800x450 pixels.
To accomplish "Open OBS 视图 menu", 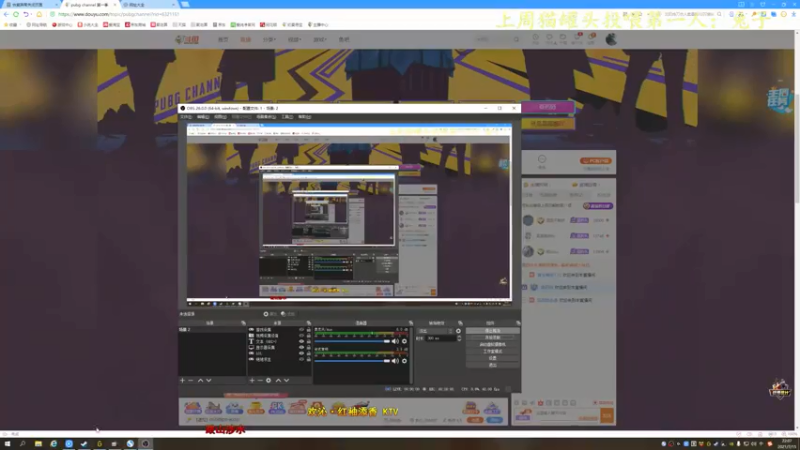I will click(220, 117).
